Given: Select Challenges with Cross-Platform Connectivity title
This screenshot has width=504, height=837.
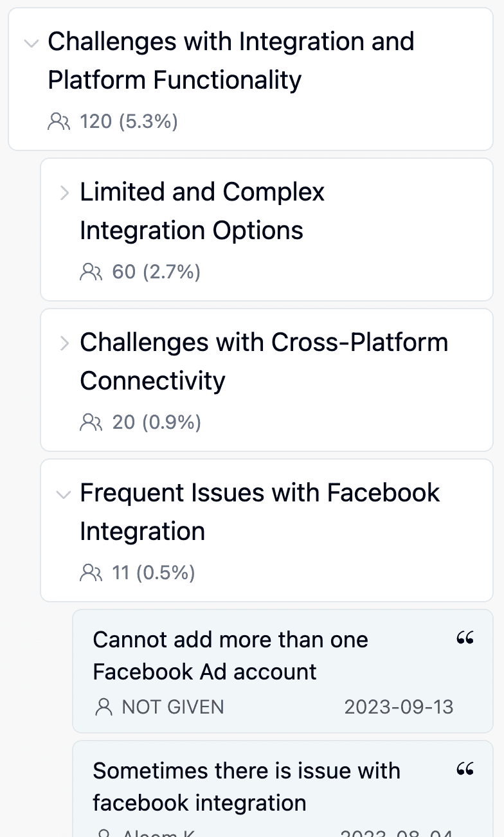Looking at the screenshot, I should [264, 362].
